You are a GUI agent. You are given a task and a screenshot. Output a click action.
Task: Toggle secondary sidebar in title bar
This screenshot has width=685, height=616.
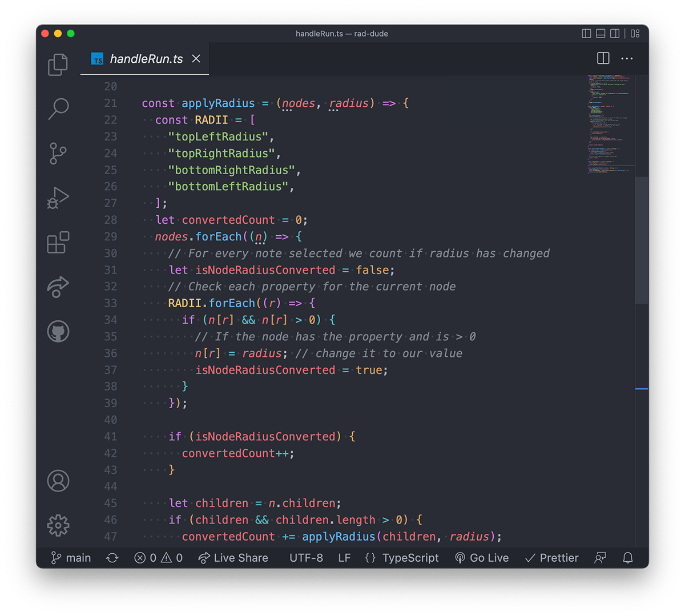coord(615,34)
